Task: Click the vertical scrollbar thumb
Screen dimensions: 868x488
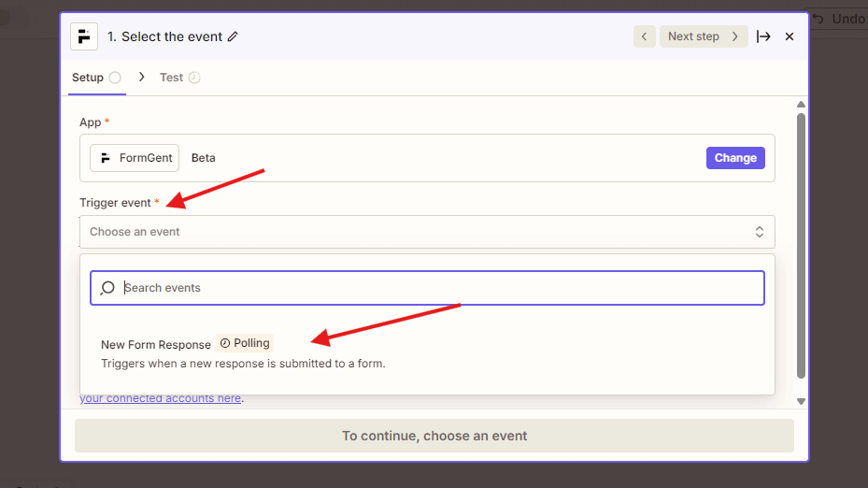Action: 801,246
